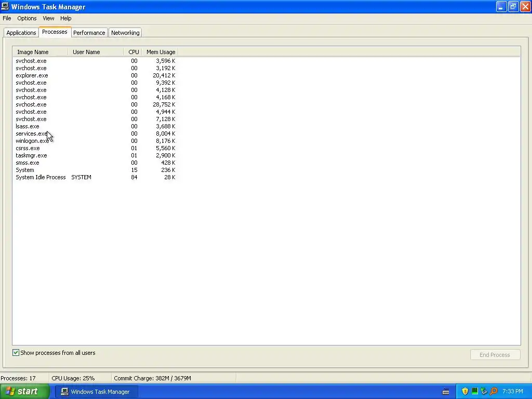The image size is (532, 399).
Task: Open the keyboard language bar icon
Action: [446, 392]
